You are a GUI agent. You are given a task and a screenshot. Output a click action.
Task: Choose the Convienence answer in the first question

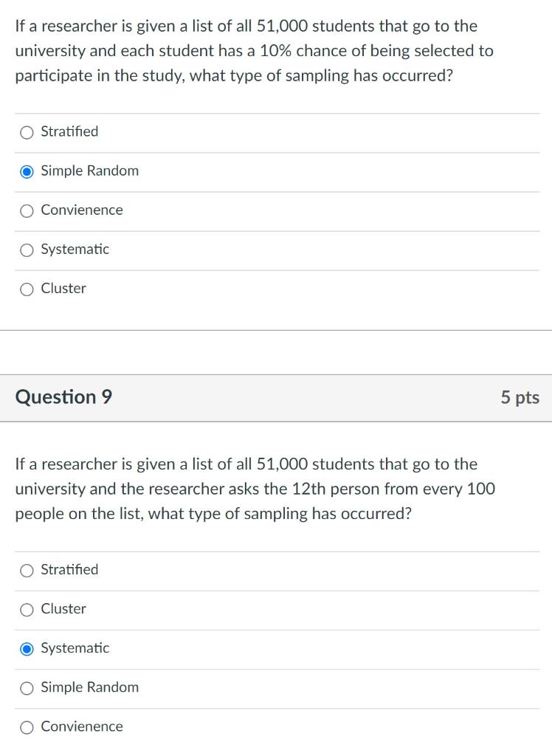27,210
